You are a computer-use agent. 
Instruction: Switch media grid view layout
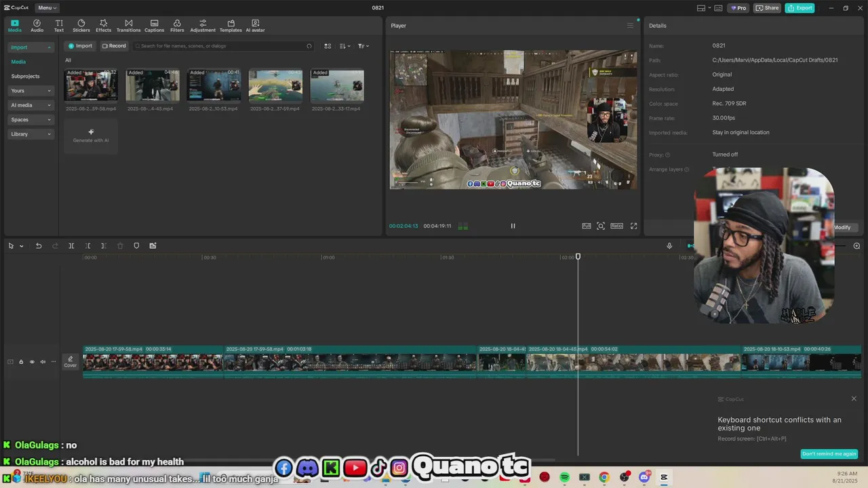click(x=328, y=46)
